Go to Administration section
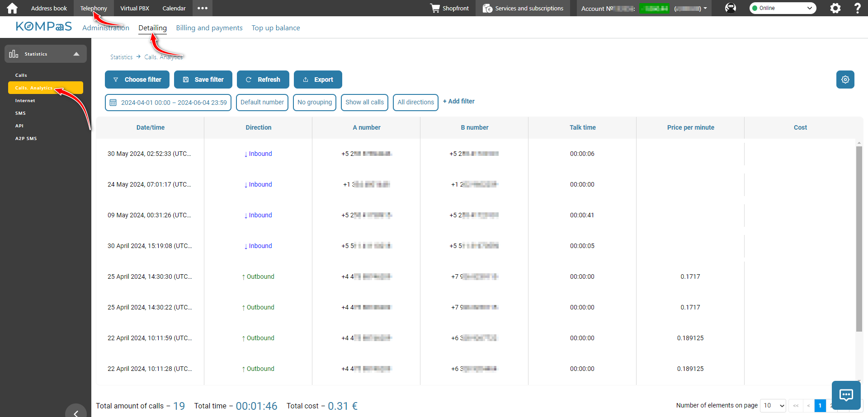Screen dimensions: 868x417 point(106,28)
